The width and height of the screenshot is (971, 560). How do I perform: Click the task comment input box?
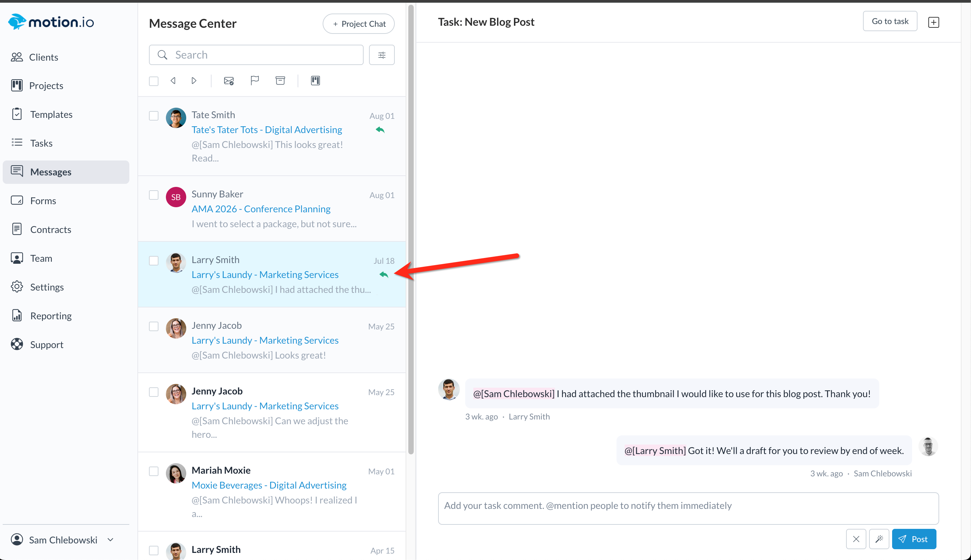point(688,509)
